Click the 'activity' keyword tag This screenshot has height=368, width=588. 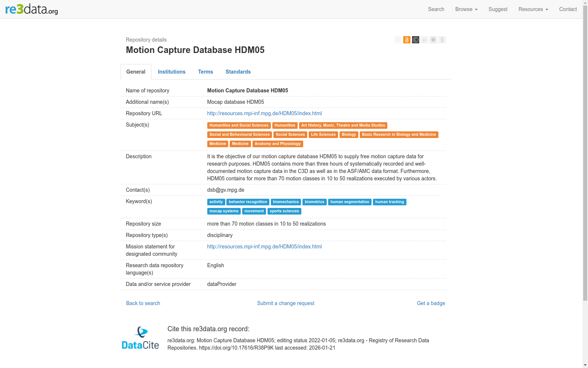(216, 202)
